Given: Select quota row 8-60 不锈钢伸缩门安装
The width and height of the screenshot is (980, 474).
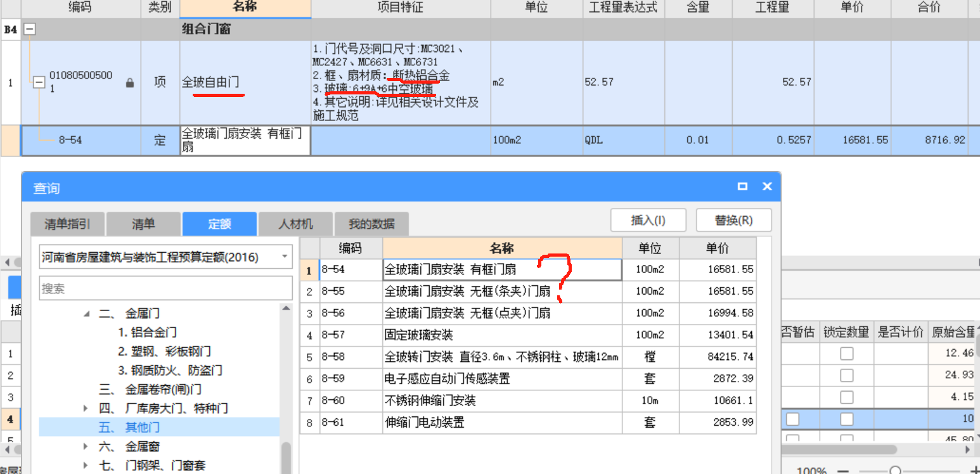Looking at the screenshot, I should (x=528, y=400).
